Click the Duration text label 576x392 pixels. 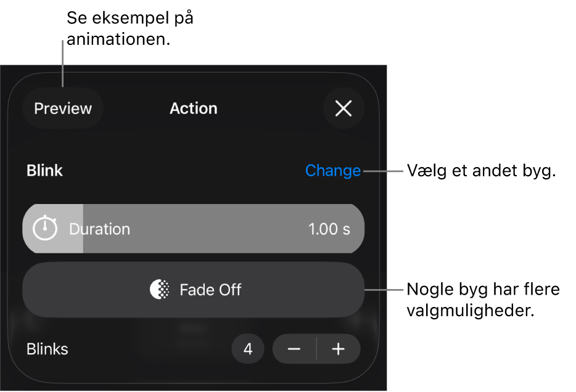point(99,229)
